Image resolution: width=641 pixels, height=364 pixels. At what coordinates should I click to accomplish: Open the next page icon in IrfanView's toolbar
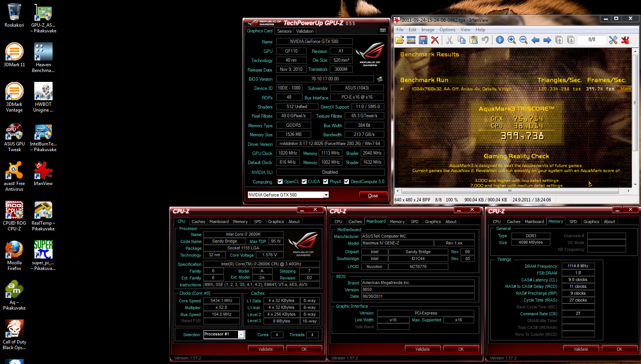click(571, 40)
